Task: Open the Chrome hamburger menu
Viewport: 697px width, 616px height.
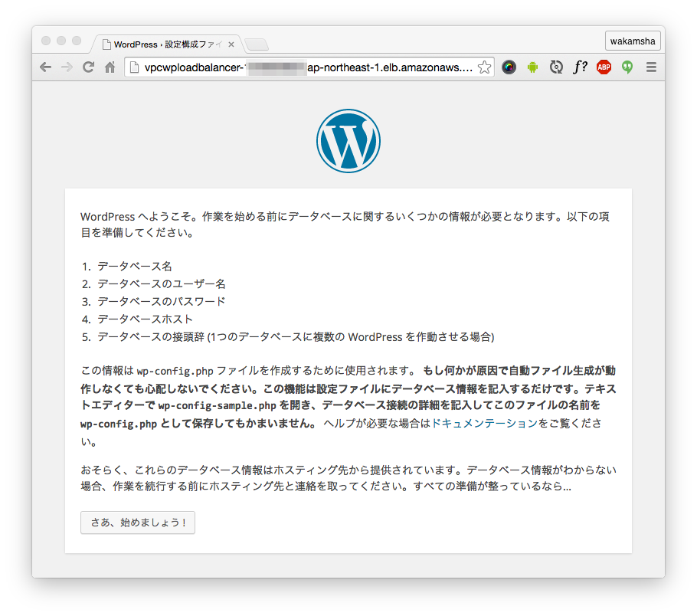Action: tap(650, 67)
